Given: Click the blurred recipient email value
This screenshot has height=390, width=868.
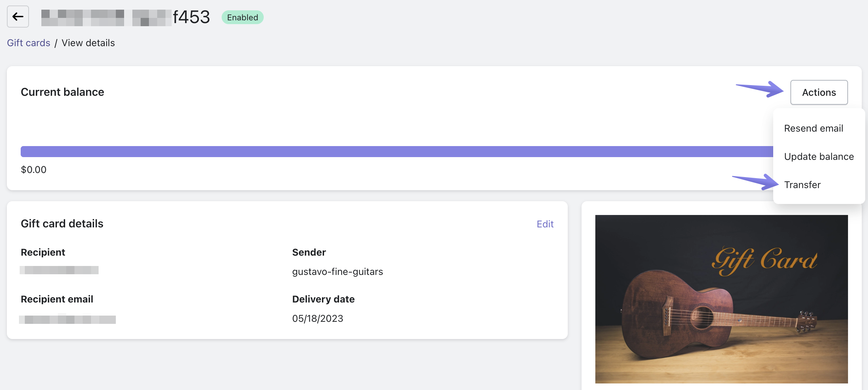Looking at the screenshot, I should [x=68, y=319].
